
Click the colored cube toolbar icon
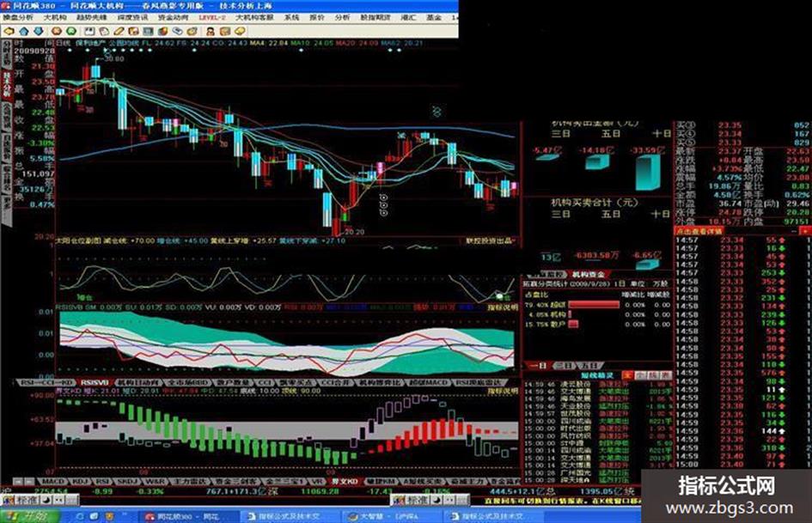pyautogui.click(x=162, y=32)
